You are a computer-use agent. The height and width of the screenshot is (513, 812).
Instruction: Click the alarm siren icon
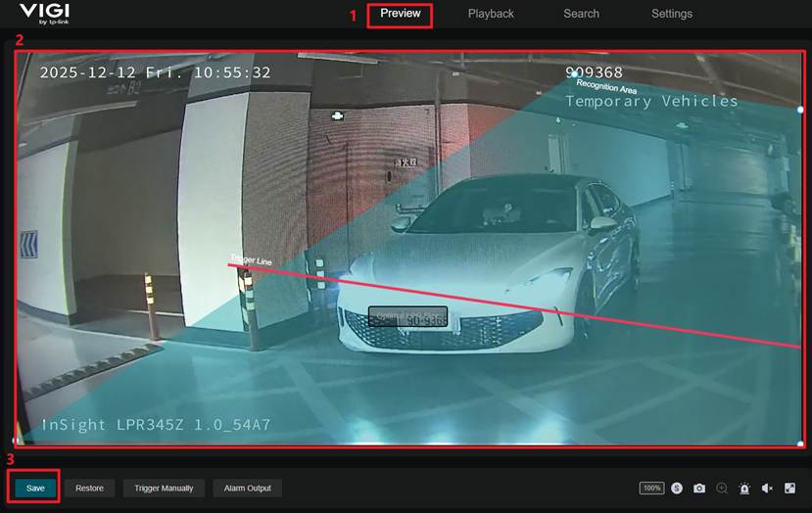(x=744, y=489)
